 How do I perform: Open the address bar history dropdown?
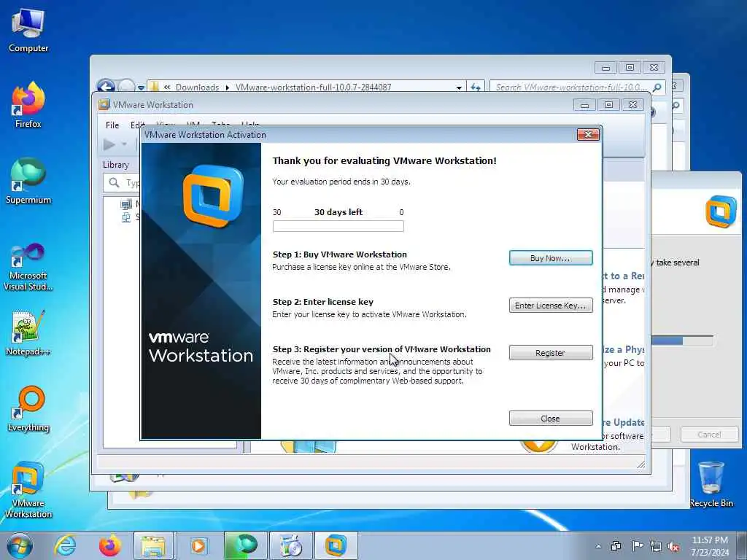[x=459, y=87]
